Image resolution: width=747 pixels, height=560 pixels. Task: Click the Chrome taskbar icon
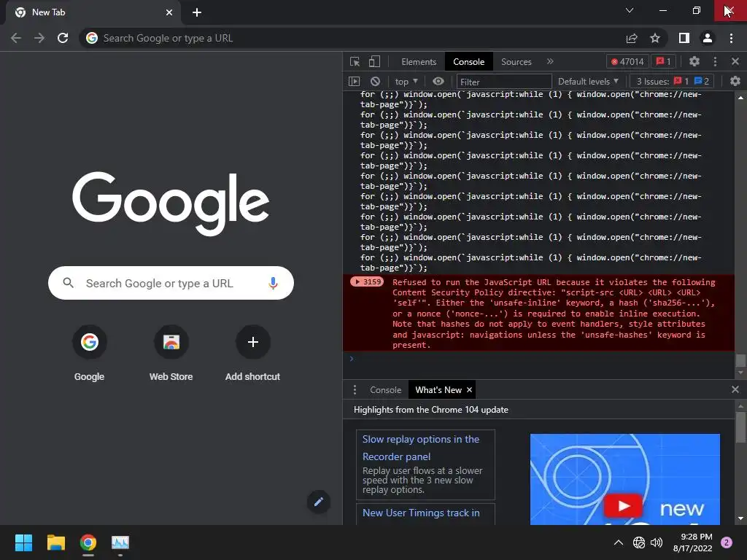coord(88,542)
